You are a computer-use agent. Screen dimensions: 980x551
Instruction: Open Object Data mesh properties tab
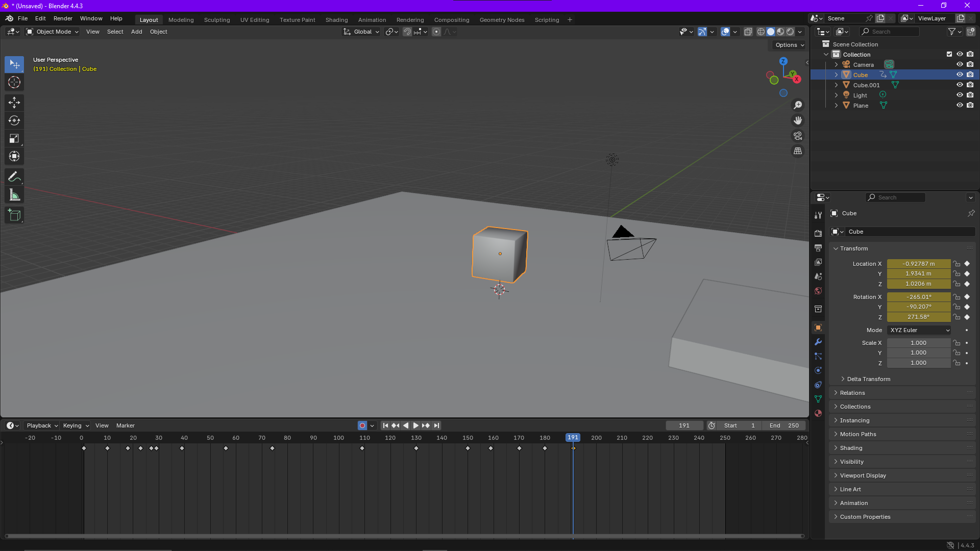pyautogui.click(x=818, y=399)
